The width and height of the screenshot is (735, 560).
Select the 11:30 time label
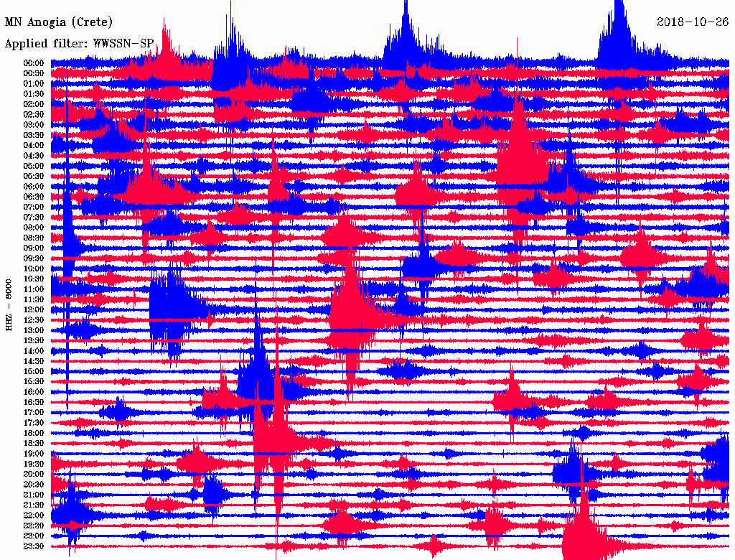(x=34, y=299)
